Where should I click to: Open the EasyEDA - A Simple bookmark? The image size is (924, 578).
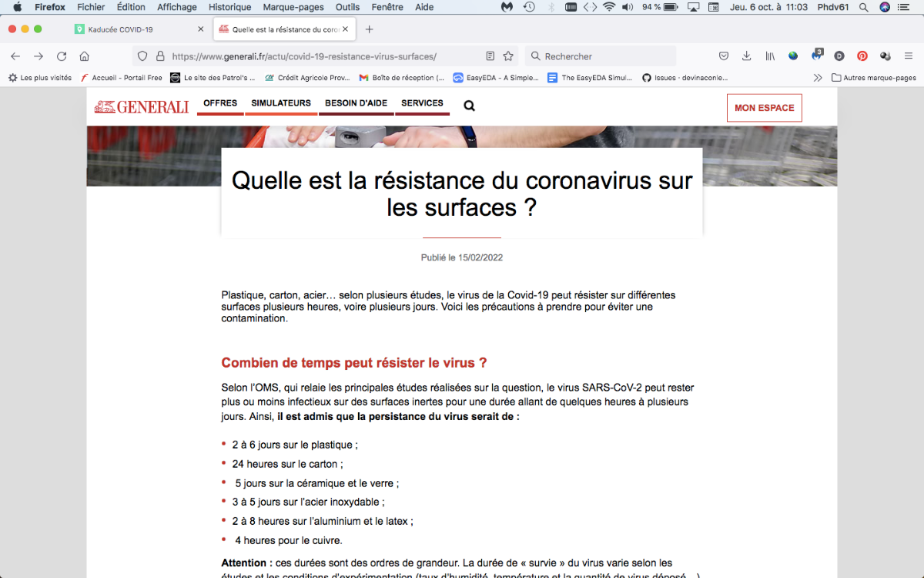pyautogui.click(x=496, y=78)
